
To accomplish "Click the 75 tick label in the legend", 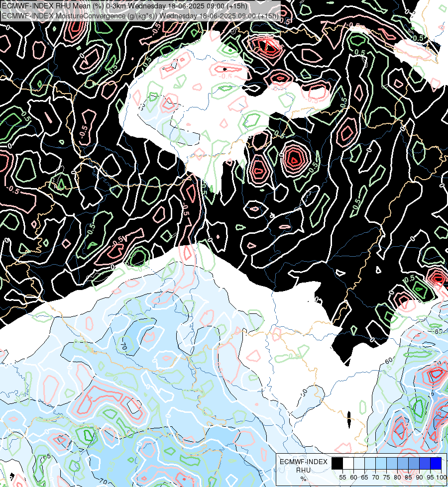I will click(386, 478).
